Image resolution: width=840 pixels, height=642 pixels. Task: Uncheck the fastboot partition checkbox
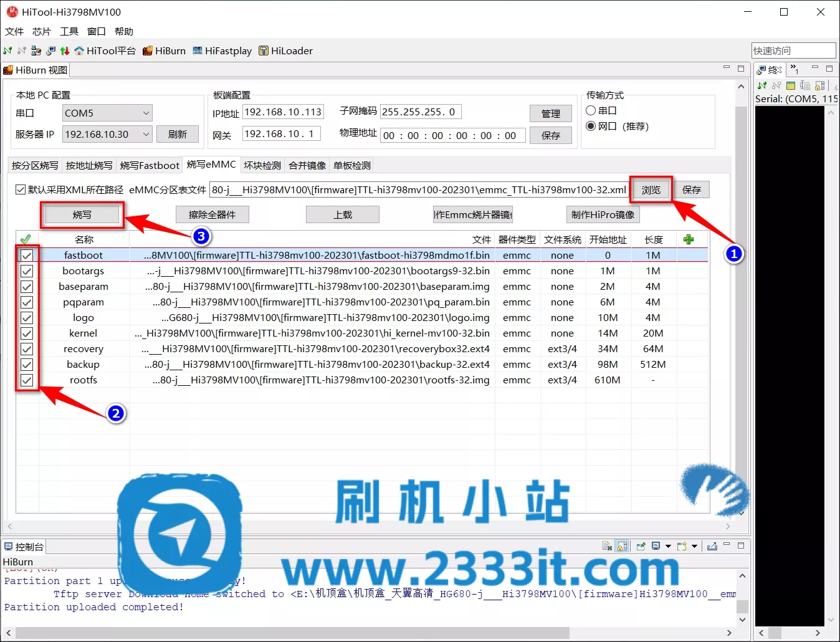27,256
